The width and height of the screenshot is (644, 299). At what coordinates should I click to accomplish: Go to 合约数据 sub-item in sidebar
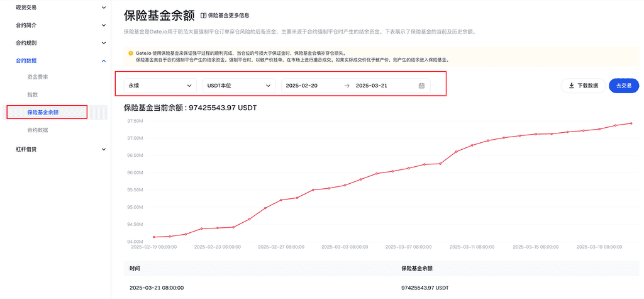(38, 130)
